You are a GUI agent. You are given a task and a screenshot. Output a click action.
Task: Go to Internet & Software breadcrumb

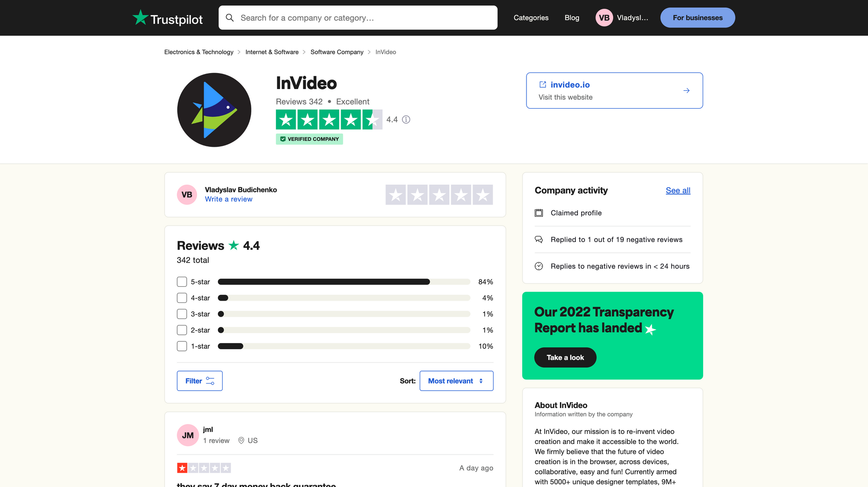click(x=272, y=52)
